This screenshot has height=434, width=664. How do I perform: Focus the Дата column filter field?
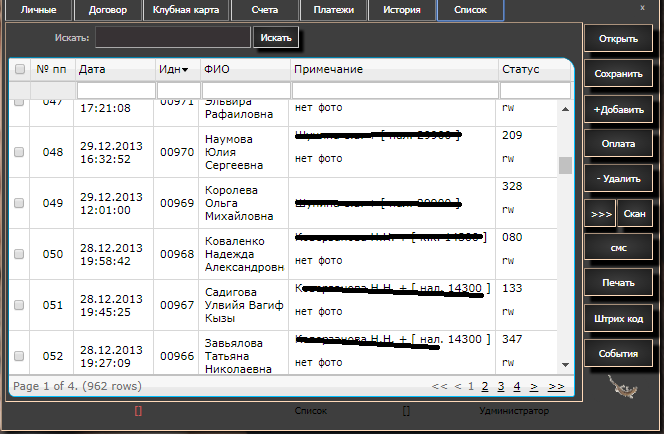(x=116, y=91)
